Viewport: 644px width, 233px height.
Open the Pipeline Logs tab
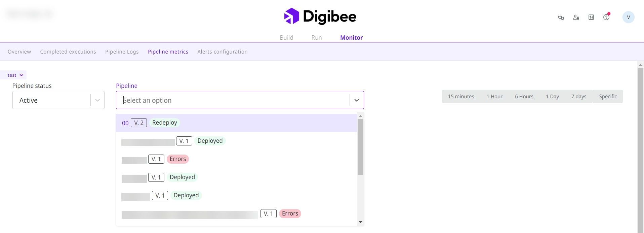coord(122,52)
